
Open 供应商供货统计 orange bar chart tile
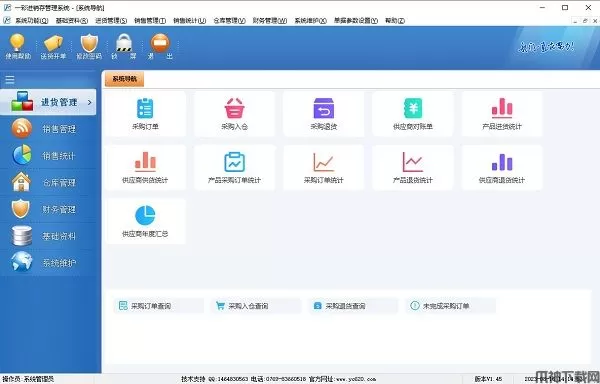(x=145, y=167)
